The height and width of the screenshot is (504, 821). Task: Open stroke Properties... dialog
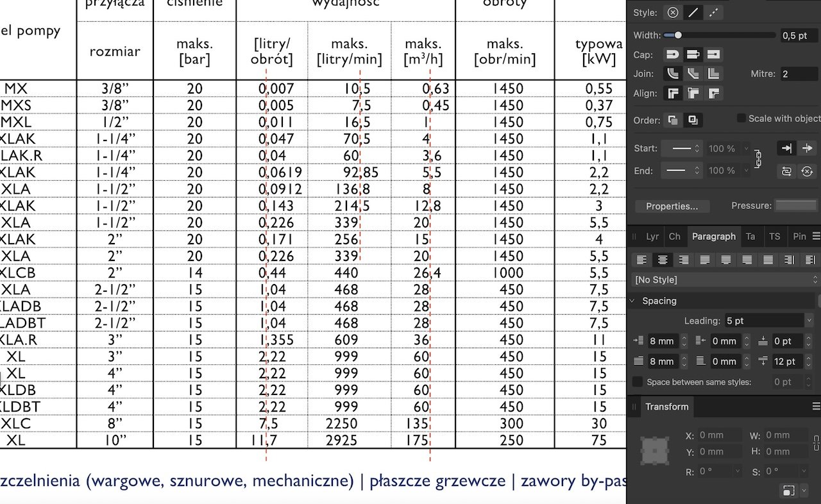(672, 206)
